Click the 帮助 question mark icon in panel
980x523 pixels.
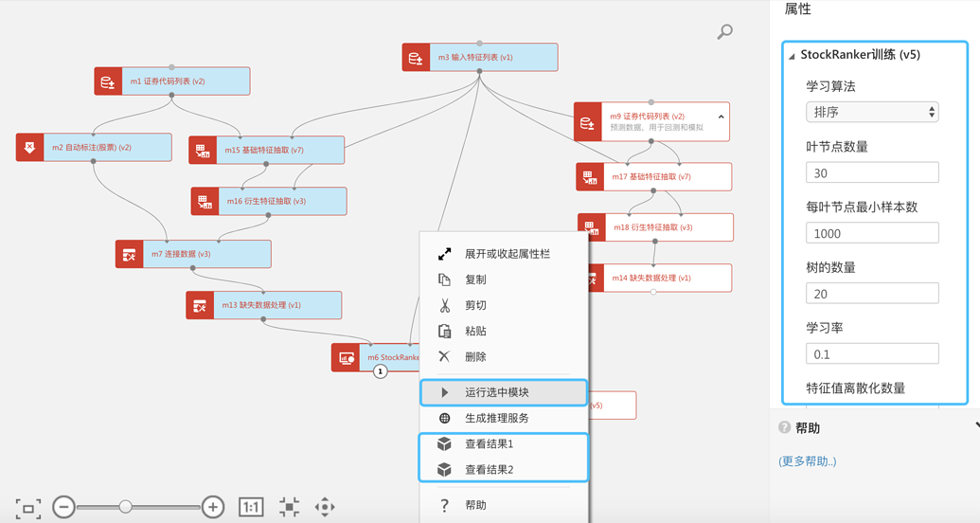(x=784, y=427)
